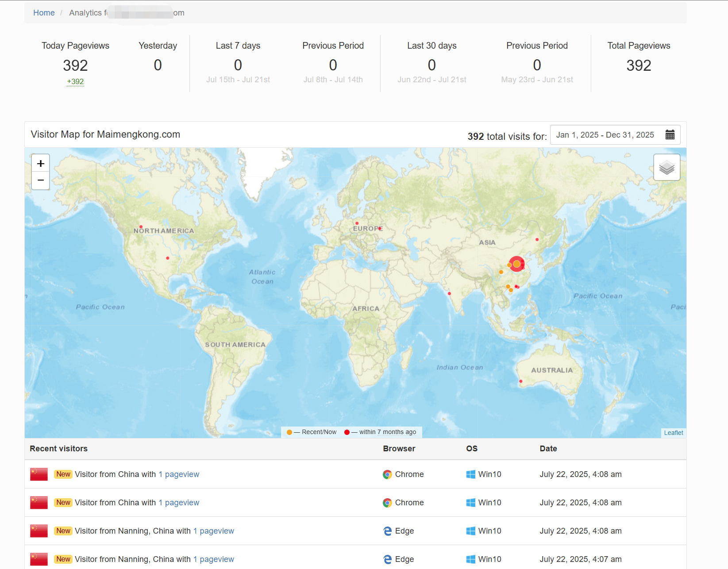Open the Leaflet attribution link

point(673,433)
